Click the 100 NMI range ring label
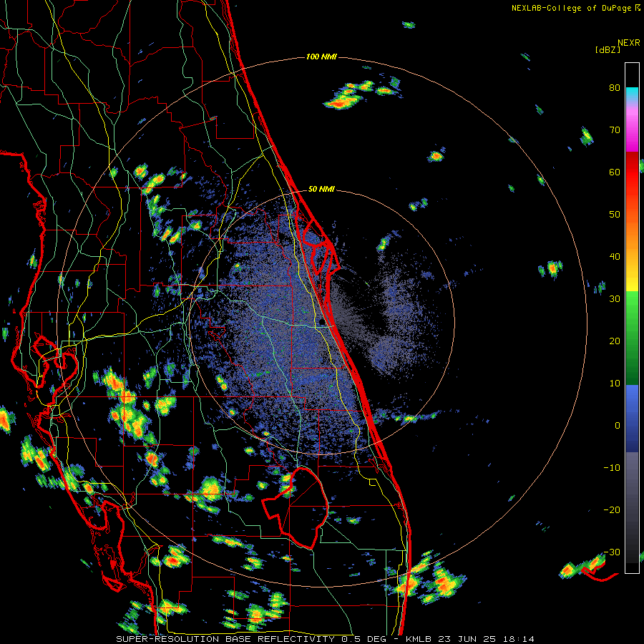The height and width of the screenshot is (644, 644). pyautogui.click(x=321, y=57)
